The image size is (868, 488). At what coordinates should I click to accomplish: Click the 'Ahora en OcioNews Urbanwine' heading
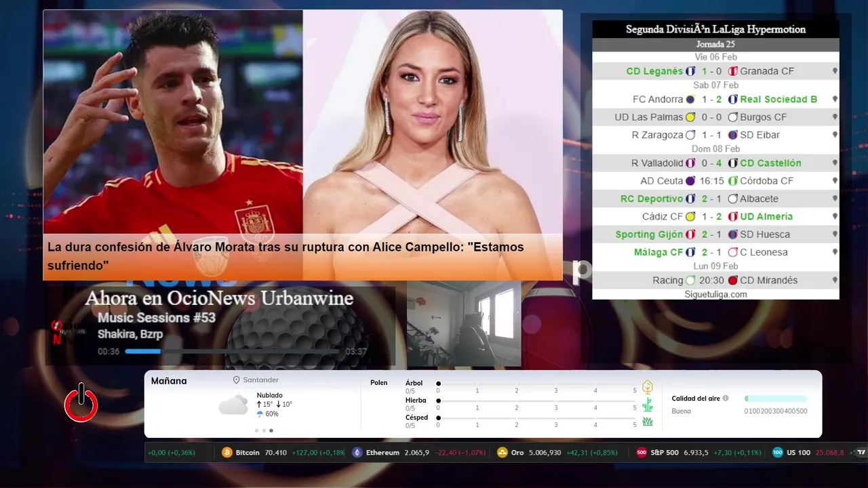[219, 299]
